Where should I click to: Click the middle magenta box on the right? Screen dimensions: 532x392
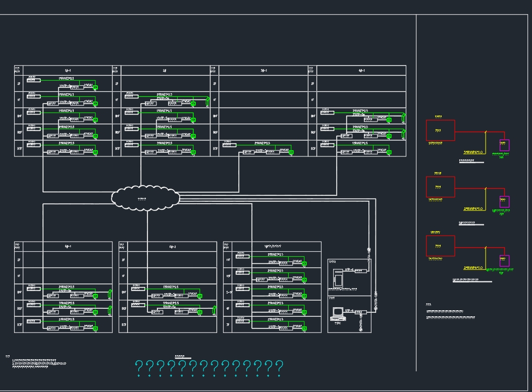(x=505, y=202)
